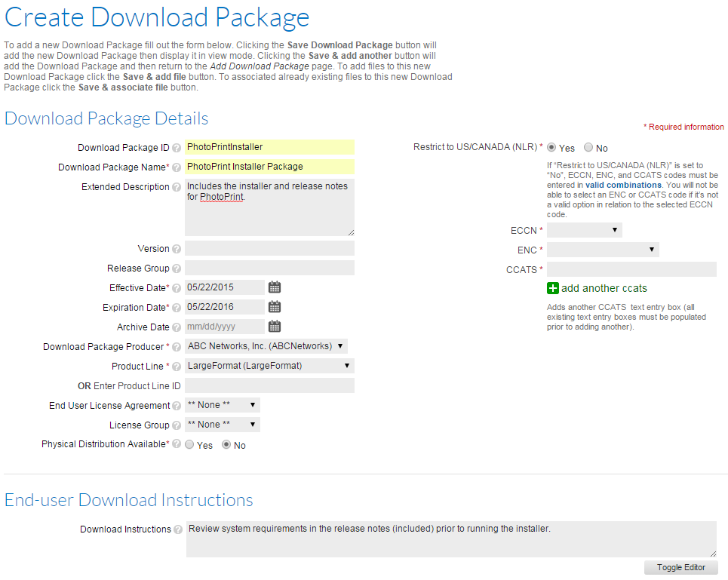Open End User License Agreement dropdown
The width and height of the screenshot is (728, 580).
[x=223, y=405]
